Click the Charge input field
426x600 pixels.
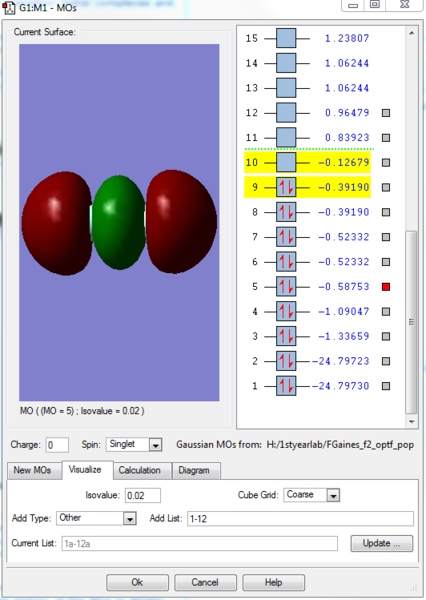pyautogui.click(x=57, y=445)
